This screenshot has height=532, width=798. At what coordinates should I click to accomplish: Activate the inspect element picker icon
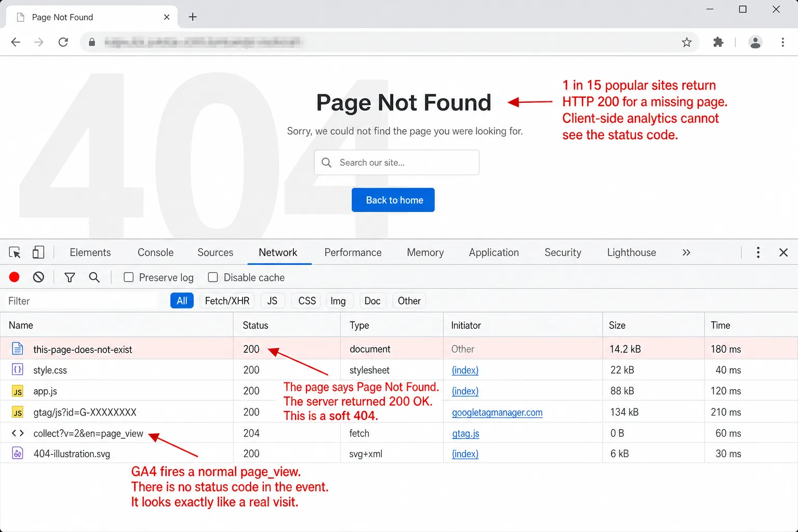(15, 252)
